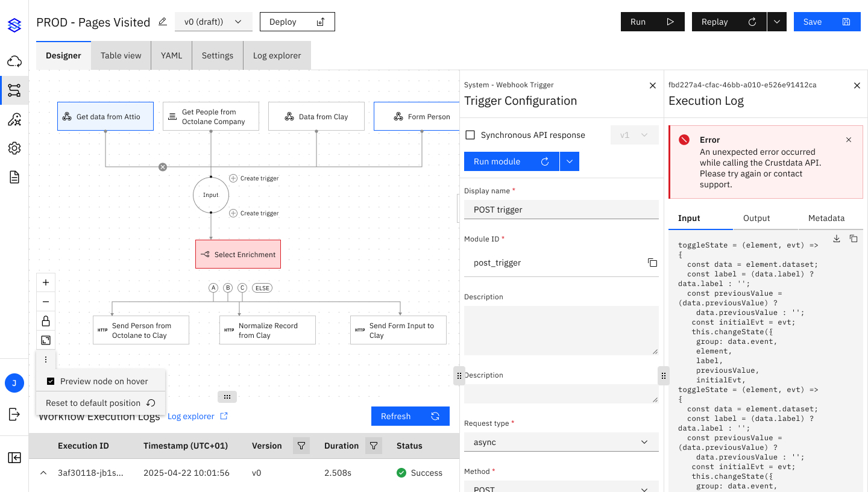
Task: Enable Synchronous API response
Action: click(x=471, y=135)
